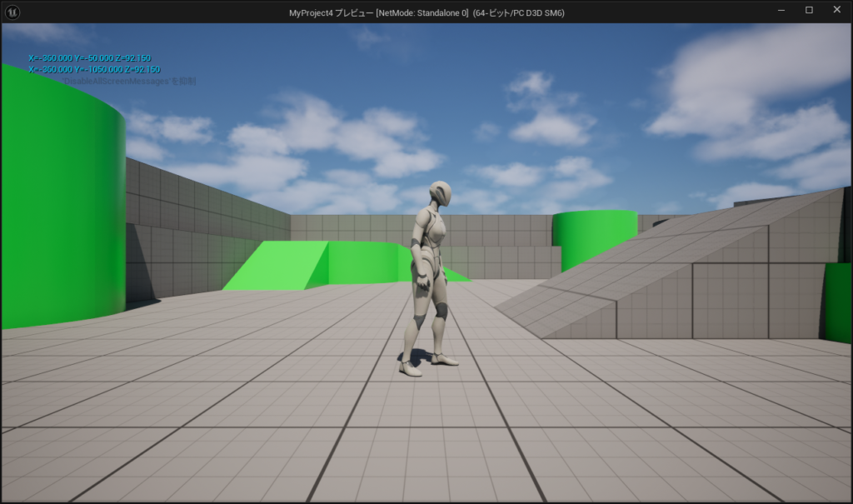Viewport: 853px width, 504px height.
Task: Maximize the MyProject4 preview window
Action: (x=809, y=11)
